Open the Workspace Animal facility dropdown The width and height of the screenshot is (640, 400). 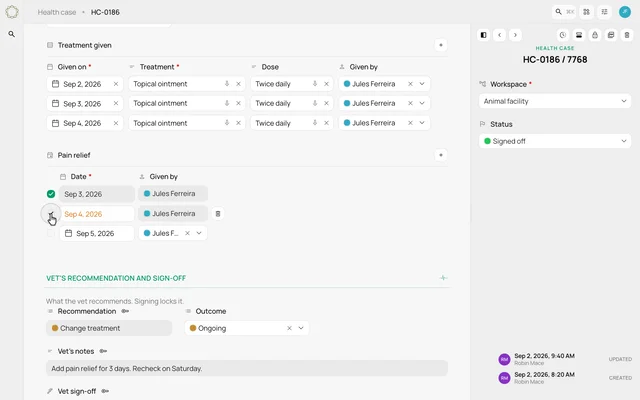(555, 101)
